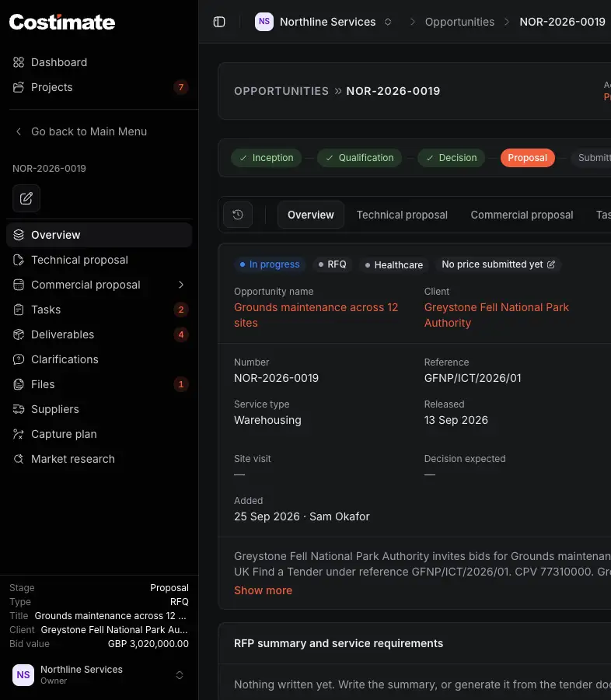Click the Commercial proposal calculator icon
The image size is (611, 700).
[x=19, y=285]
